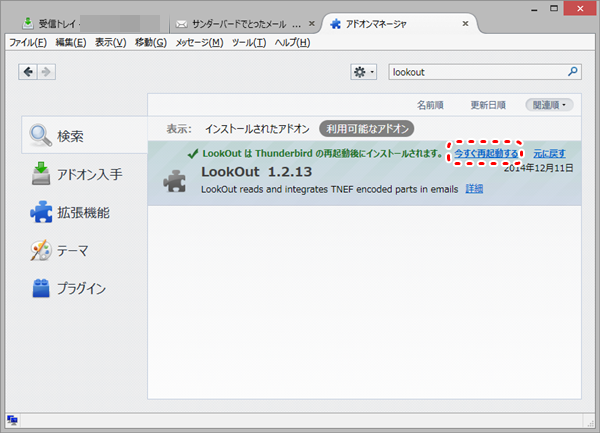600x433 pixels.
Task: Open the ファイル(F) menu
Action: pos(28,42)
